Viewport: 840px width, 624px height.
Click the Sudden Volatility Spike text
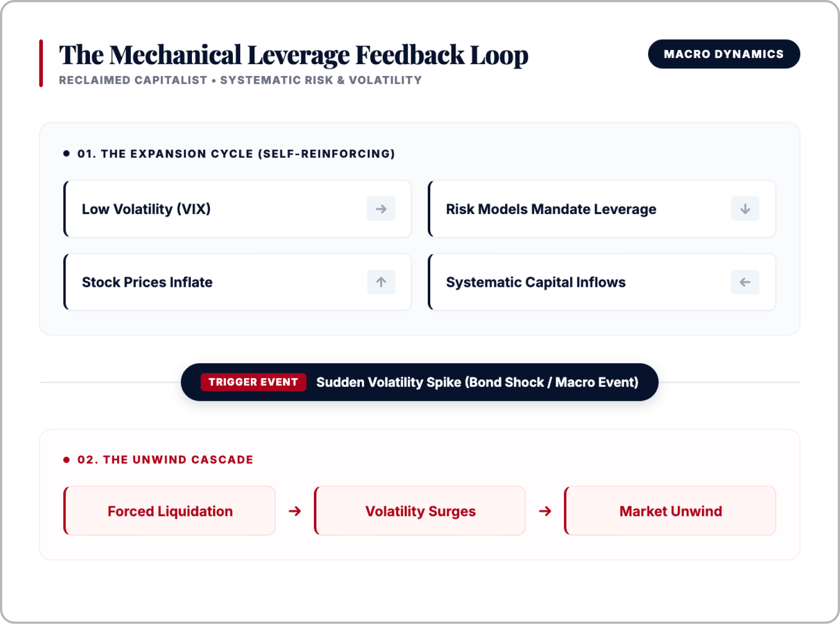[477, 382]
